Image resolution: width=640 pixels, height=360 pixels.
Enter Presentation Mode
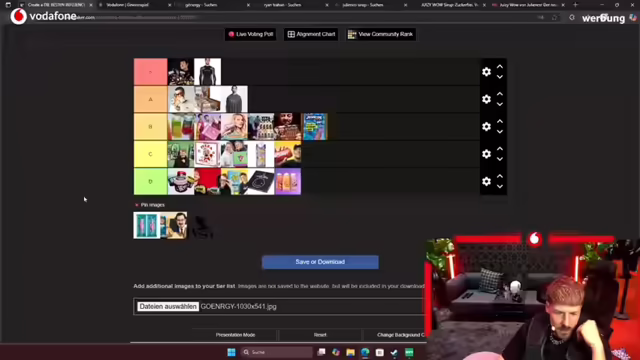pos(236,335)
